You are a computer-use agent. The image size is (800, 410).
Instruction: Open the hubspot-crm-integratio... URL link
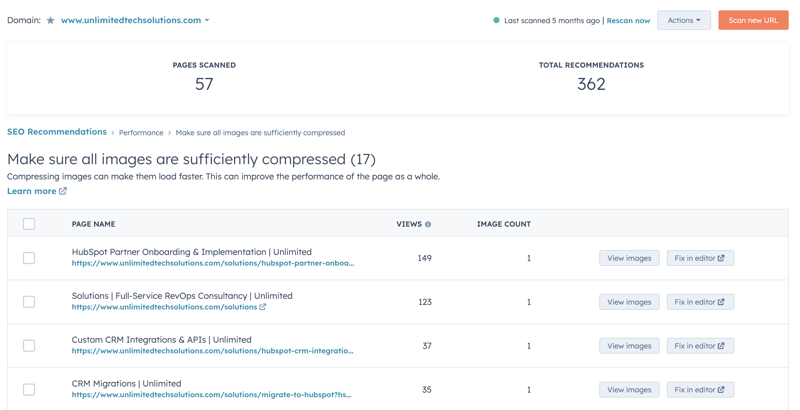(x=212, y=351)
